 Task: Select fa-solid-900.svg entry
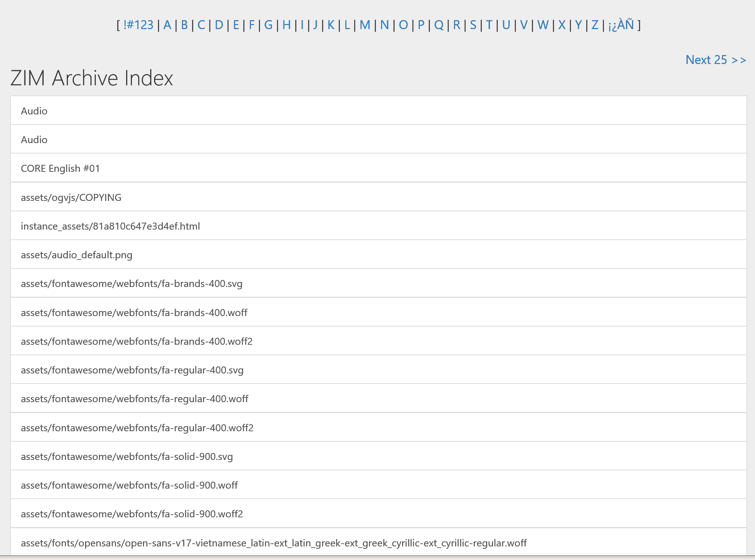point(126,456)
